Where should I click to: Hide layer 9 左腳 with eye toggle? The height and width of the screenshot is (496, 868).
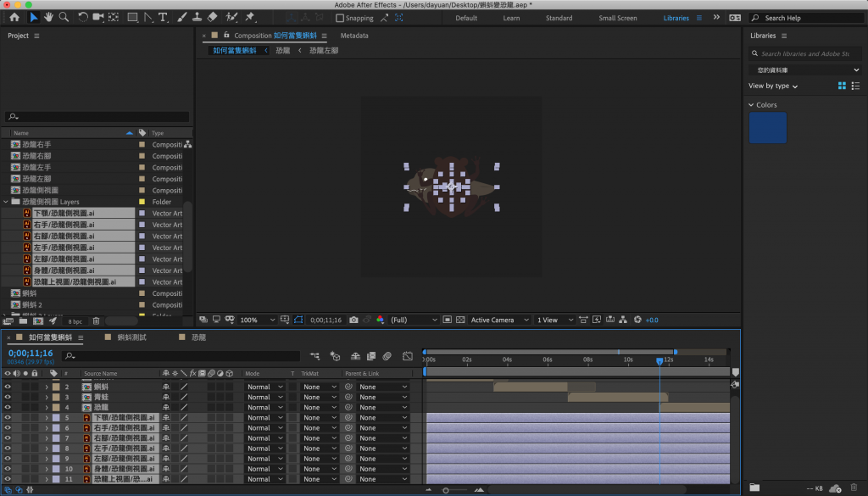[x=8, y=459]
